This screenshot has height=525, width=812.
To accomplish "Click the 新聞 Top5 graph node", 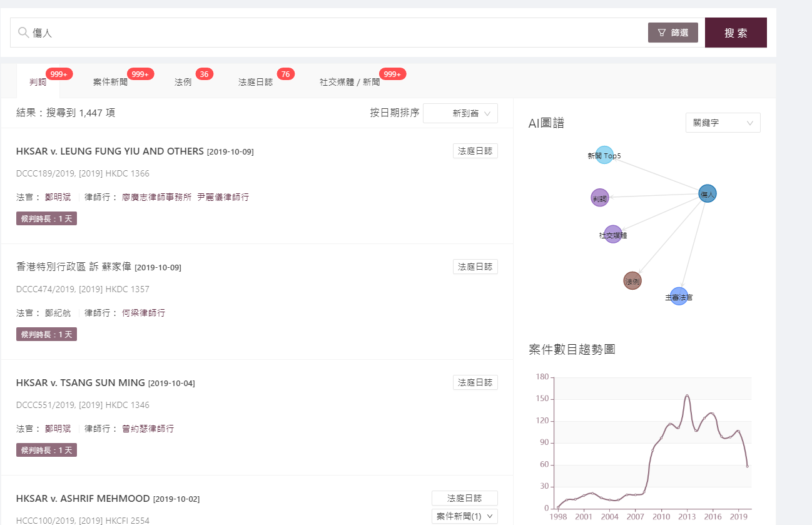I will tap(604, 155).
